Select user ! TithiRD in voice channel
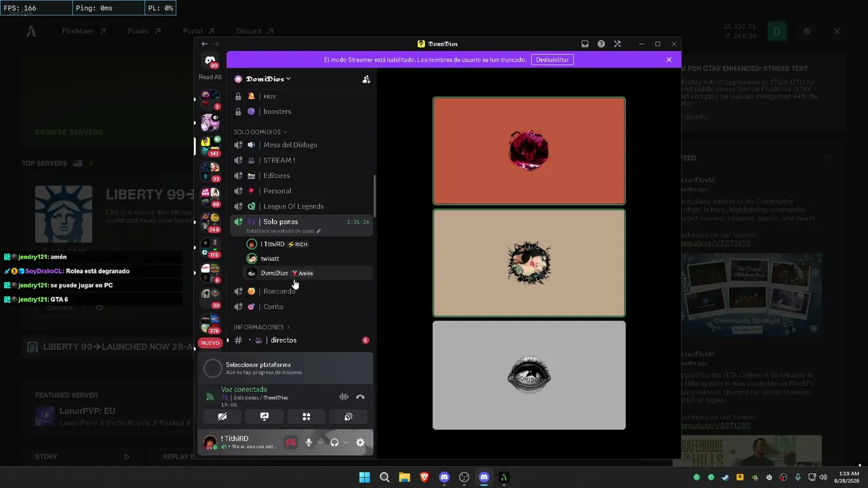 [308, 244]
